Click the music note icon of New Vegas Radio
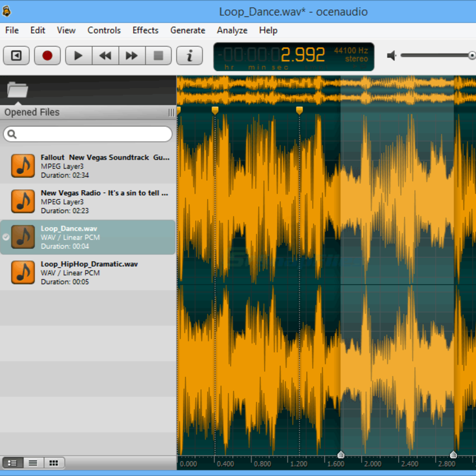Image resolution: width=476 pixels, height=476 pixels. pos(23,201)
